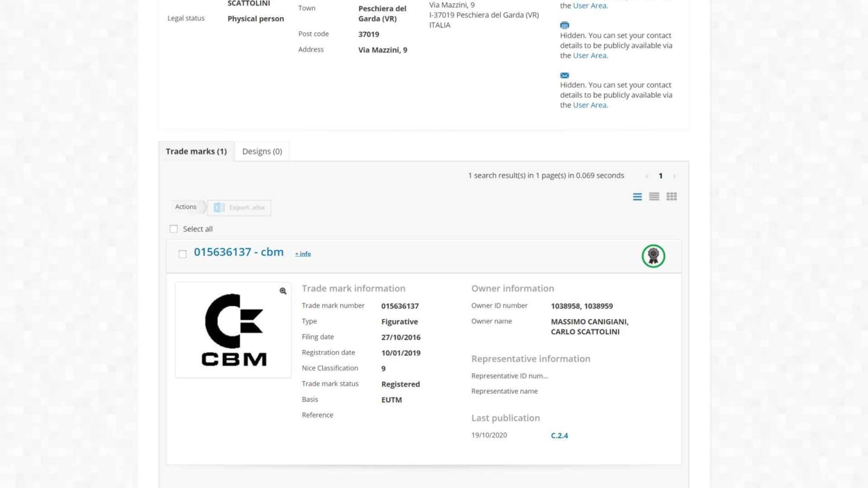The image size is (868, 488).
Task: Go to previous results page arrow
Action: (x=647, y=176)
